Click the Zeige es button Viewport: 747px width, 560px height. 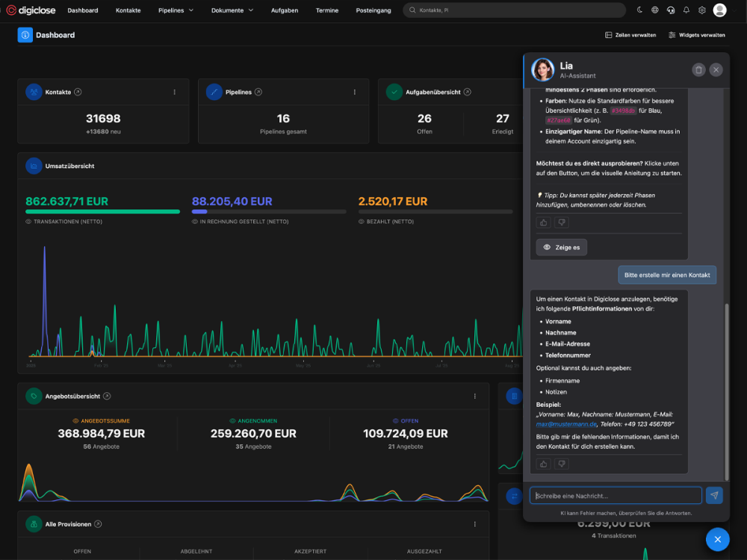(561, 247)
